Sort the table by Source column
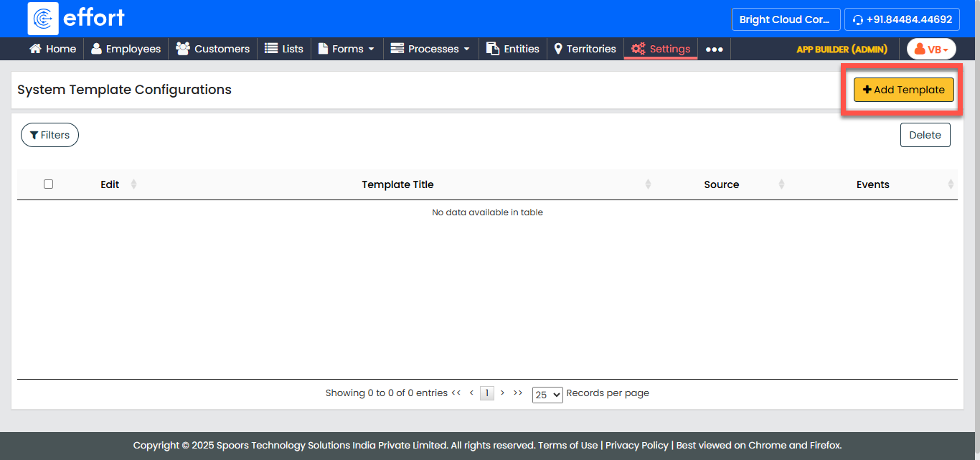The height and width of the screenshot is (460, 980). (x=781, y=184)
